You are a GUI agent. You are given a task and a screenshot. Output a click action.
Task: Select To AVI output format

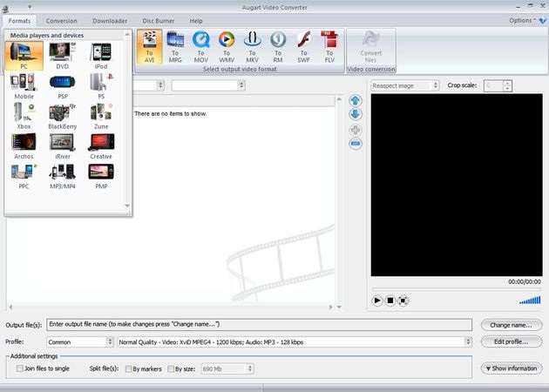[x=150, y=47]
